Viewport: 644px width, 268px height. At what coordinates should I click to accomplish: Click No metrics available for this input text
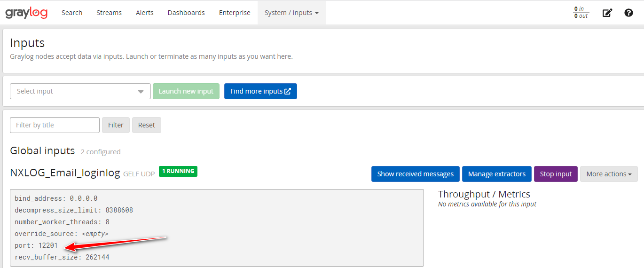point(487,204)
